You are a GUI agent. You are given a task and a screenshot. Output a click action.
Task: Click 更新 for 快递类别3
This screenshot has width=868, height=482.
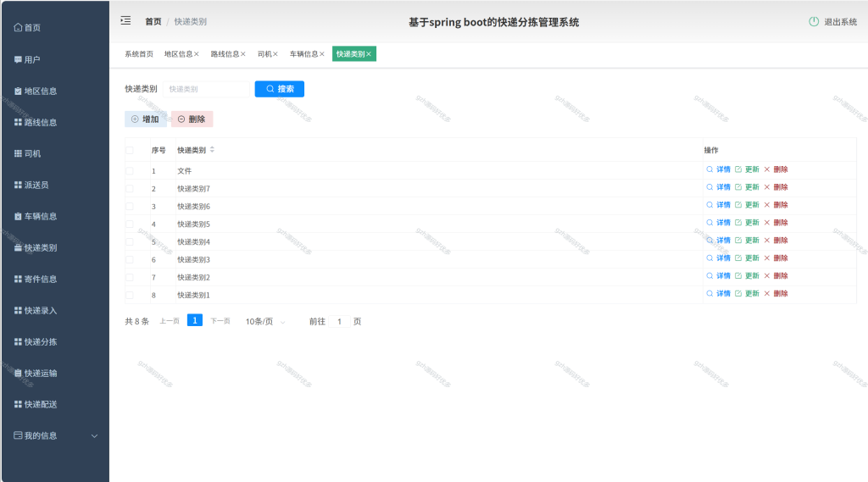(x=748, y=258)
